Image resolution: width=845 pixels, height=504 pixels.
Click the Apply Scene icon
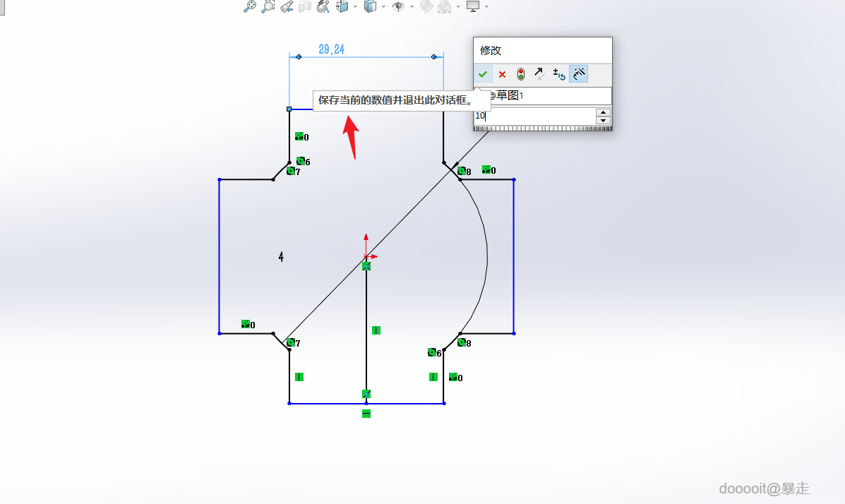pyautogui.click(x=445, y=6)
